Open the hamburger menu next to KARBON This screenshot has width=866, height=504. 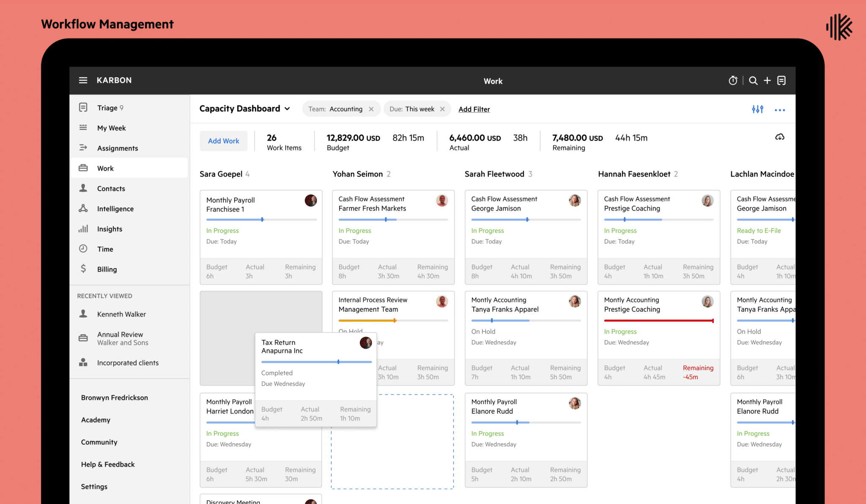point(83,80)
